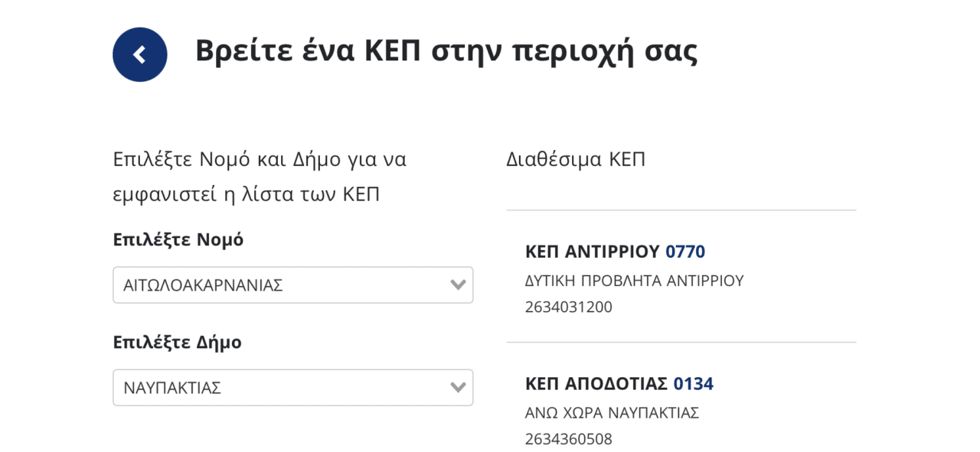Click the address ΑΝΩ ΧΩΡΑ ΝΑΥΠΑΚΤΙΑΣ
Viewport: 980px width, 452px height.
click(x=612, y=413)
